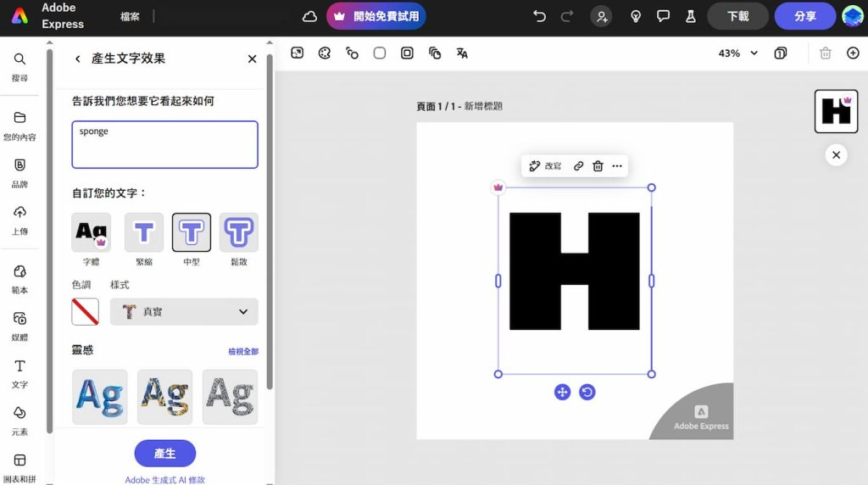Open 搜尋 in the sidebar
This screenshot has width=868, height=485.
pos(19,68)
